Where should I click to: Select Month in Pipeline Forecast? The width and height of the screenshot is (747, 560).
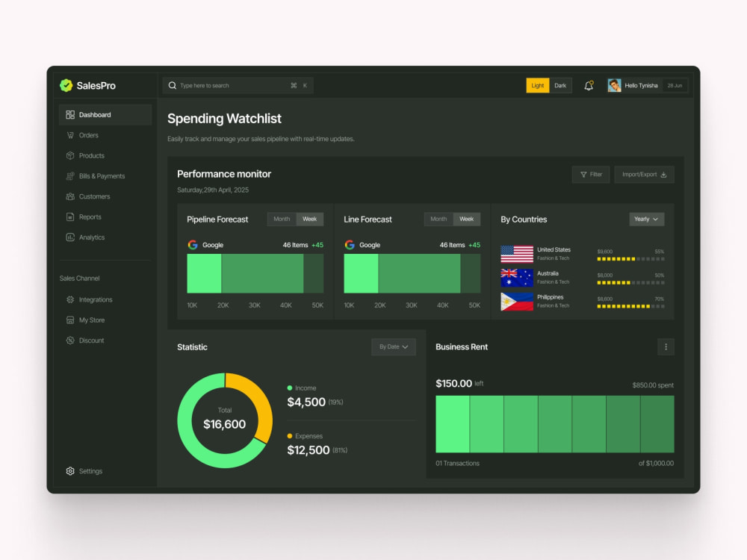(282, 219)
